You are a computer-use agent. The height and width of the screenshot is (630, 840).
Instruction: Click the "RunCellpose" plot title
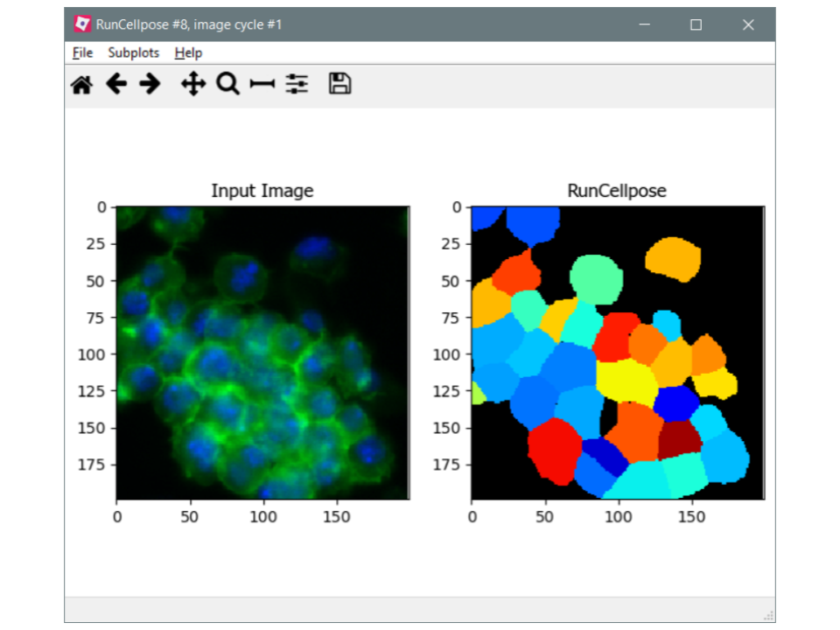[x=617, y=191]
